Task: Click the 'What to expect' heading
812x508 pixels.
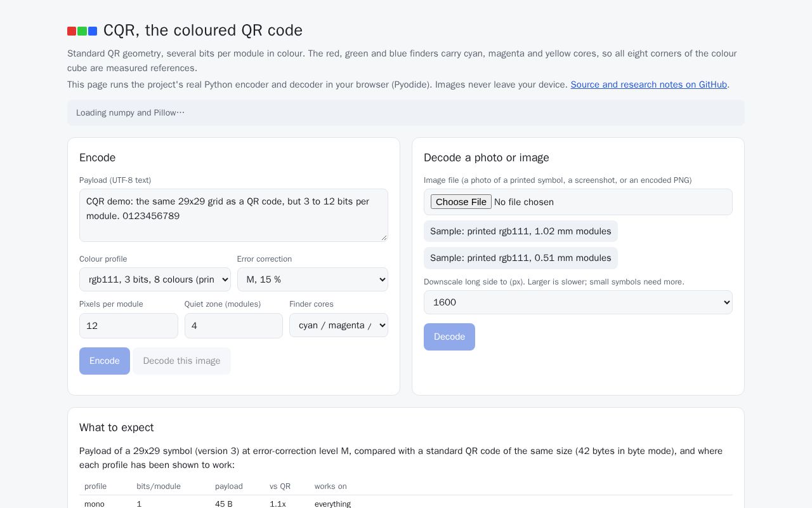Action: point(117,427)
